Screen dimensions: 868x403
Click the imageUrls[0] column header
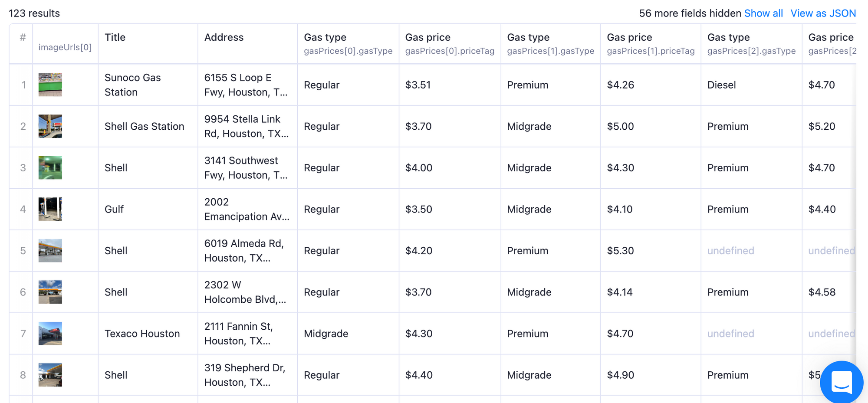click(x=65, y=47)
